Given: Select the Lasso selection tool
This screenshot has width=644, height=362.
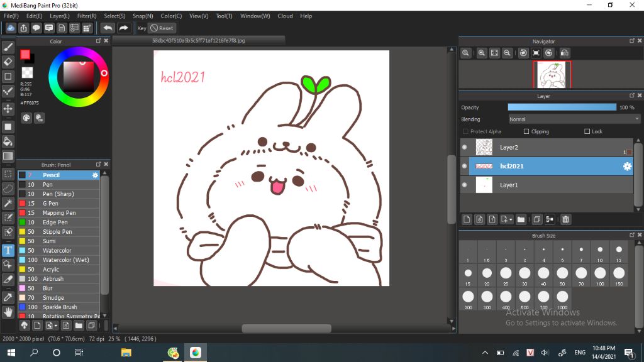Looking at the screenshot, I should click(x=8, y=189).
